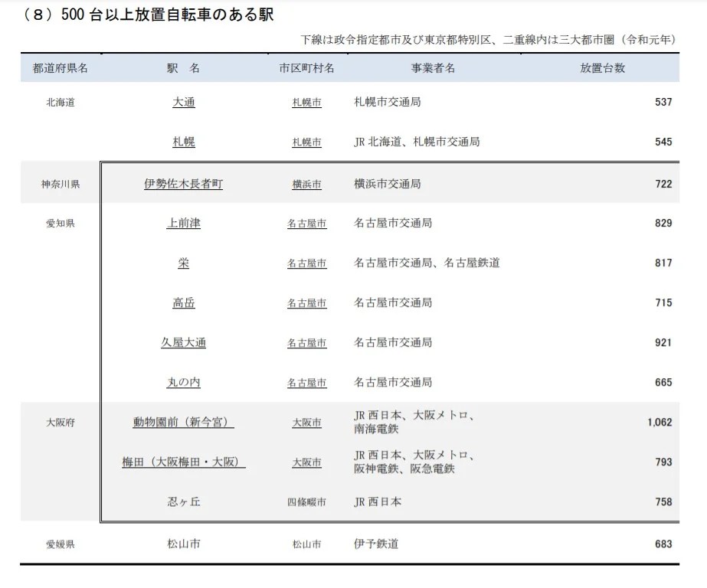
Task: Click the city '大阪市' in the 梅田 row
Action: pos(306,462)
